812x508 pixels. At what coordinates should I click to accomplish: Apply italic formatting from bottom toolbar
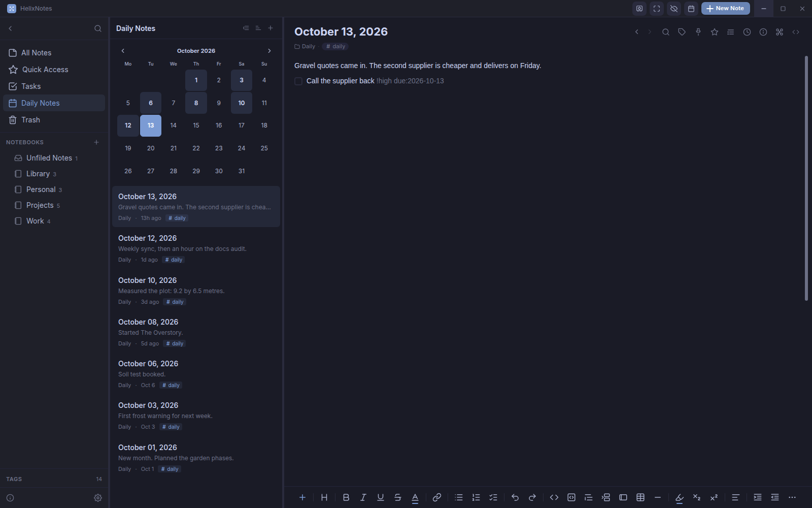click(363, 497)
